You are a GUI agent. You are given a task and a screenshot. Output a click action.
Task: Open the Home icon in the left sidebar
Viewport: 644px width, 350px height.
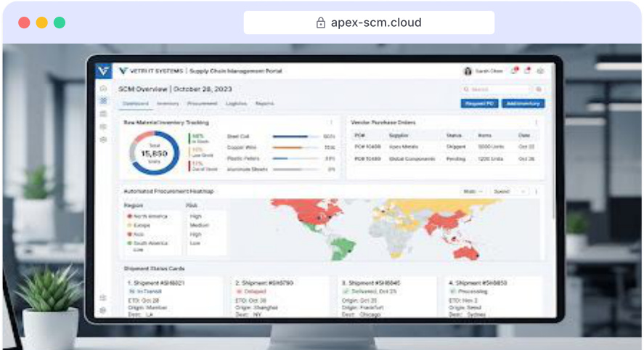coord(104,89)
